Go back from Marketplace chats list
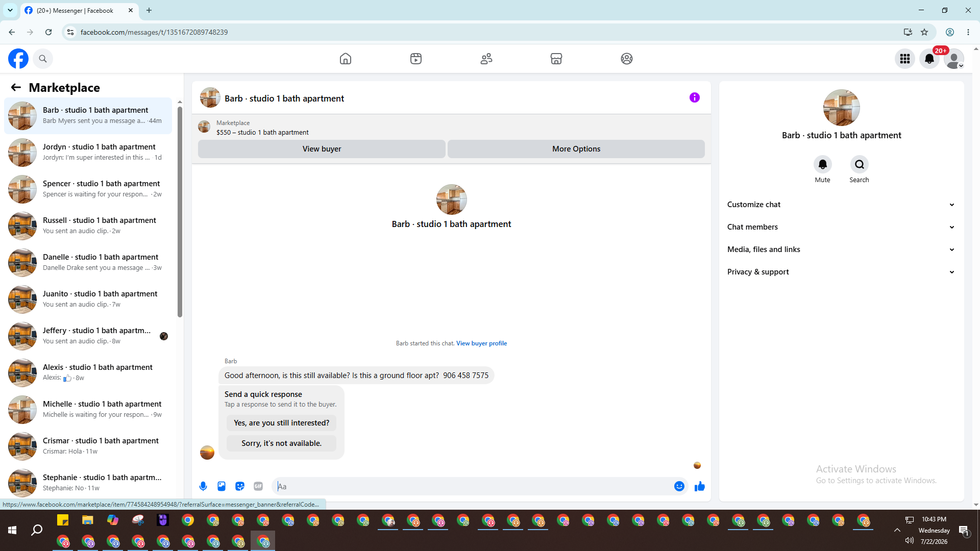 [16, 87]
